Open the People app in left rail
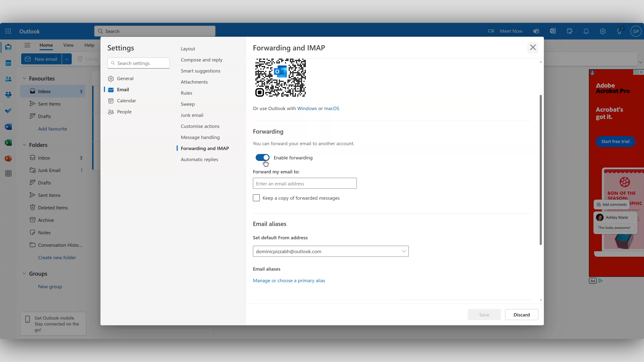The height and width of the screenshot is (362, 644). tap(8, 79)
